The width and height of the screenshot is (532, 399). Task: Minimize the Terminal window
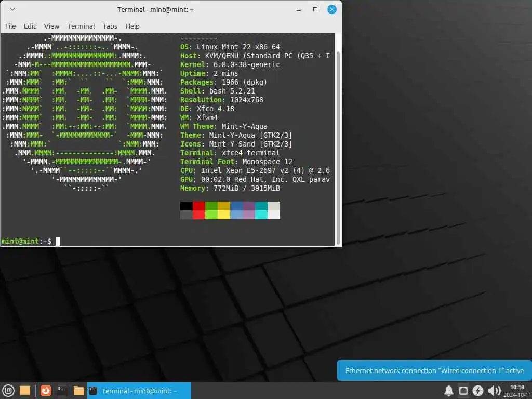click(299, 9)
